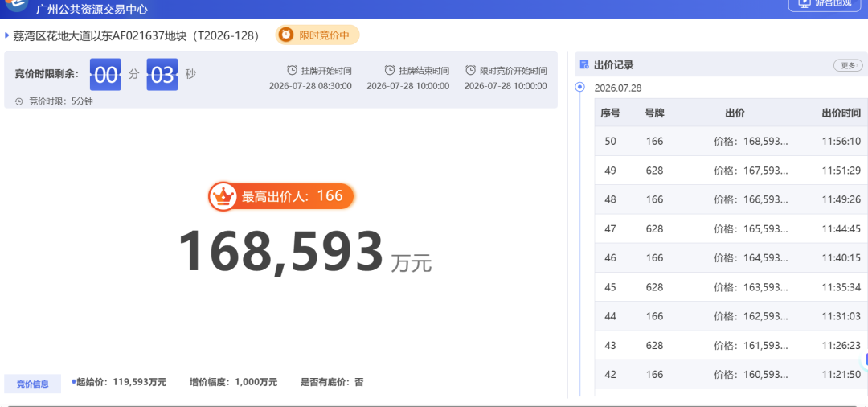Select bid record row number 47
Screen dimensions: 868x407
731,228
